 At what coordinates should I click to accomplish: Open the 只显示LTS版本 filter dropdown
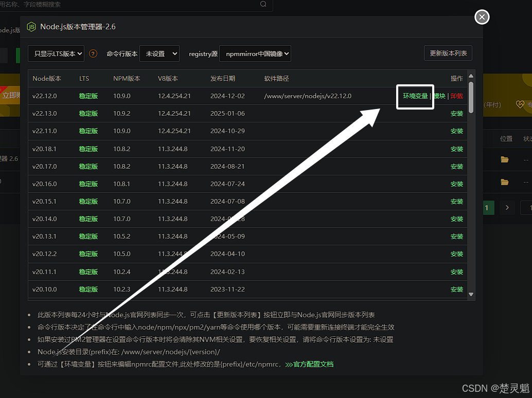[x=56, y=53]
